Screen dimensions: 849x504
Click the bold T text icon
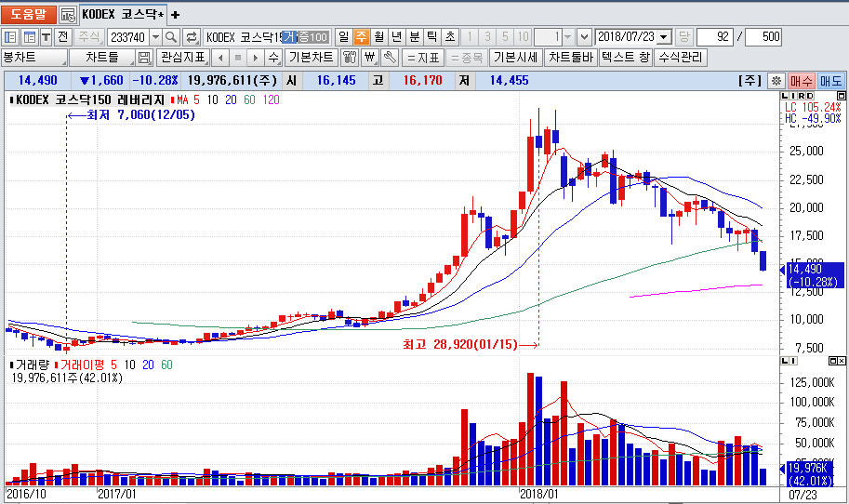(46, 37)
